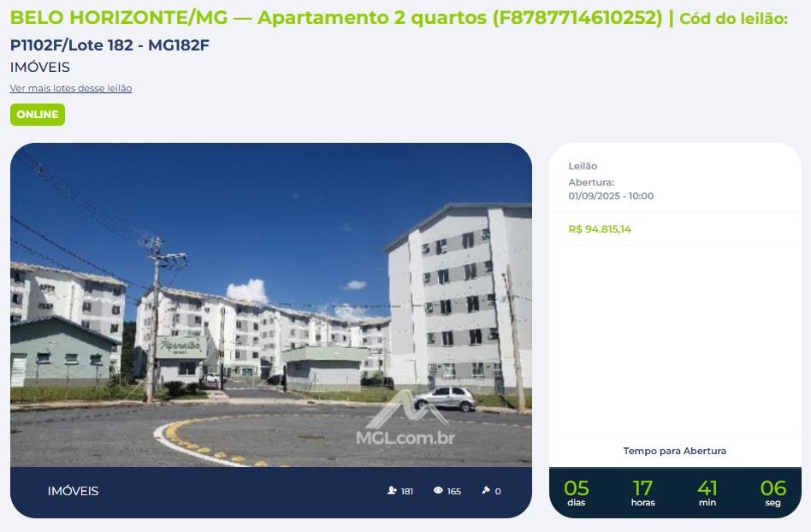
Task: Click the green ONLINE badge
Action: tap(38, 115)
